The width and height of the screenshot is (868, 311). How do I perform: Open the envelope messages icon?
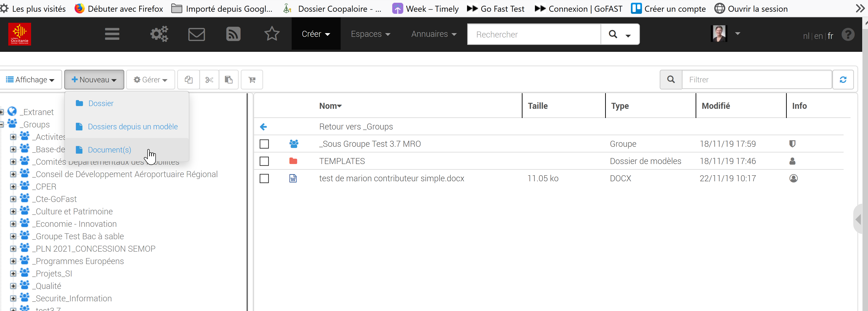pyautogui.click(x=196, y=34)
